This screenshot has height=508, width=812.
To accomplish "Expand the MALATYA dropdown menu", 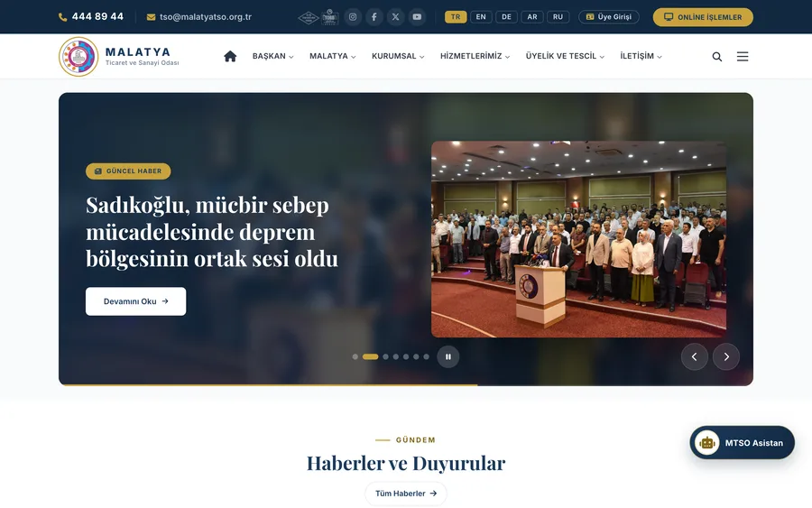I will coord(332,56).
